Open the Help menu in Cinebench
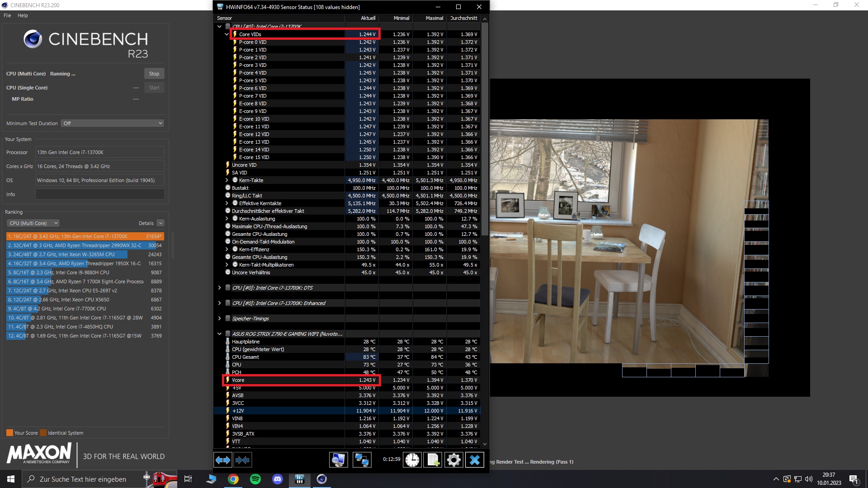The height and width of the screenshot is (488, 868). click(x=23, y=15)
